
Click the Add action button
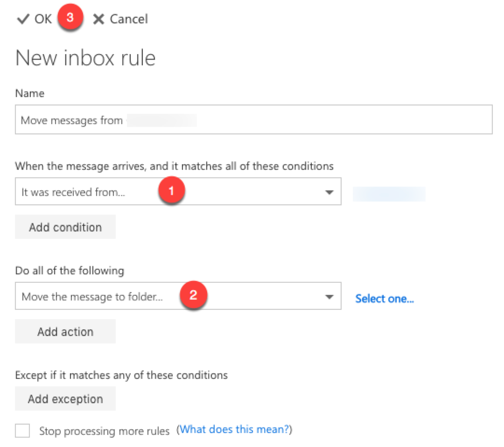[x=65, y=332]
